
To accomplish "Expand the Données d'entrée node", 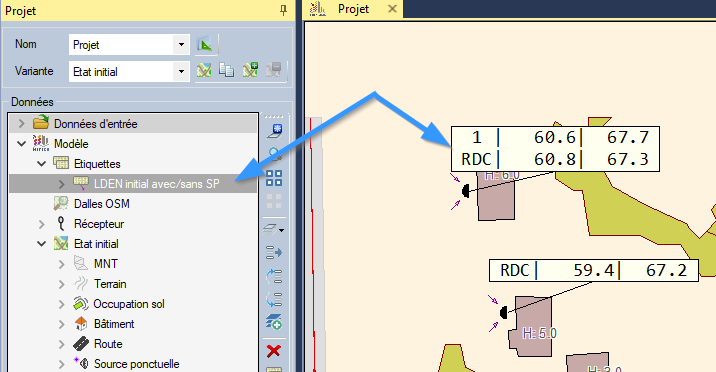I will coord(21,123).
